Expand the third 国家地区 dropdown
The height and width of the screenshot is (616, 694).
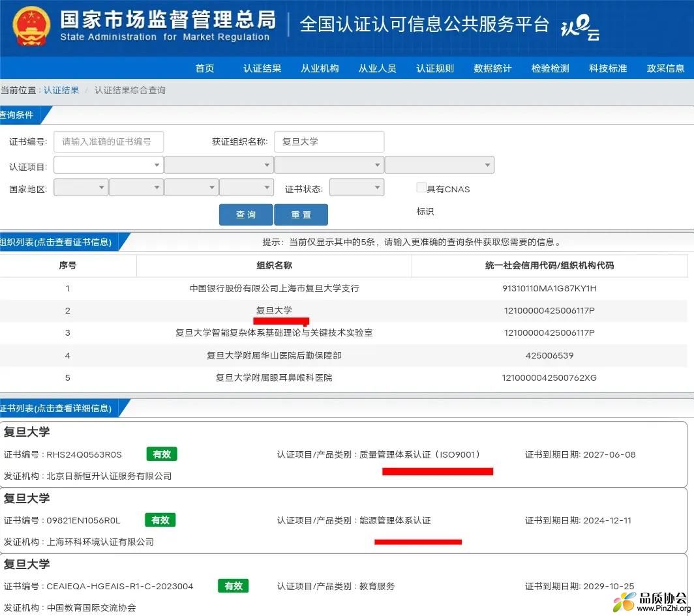click(191, 188)
